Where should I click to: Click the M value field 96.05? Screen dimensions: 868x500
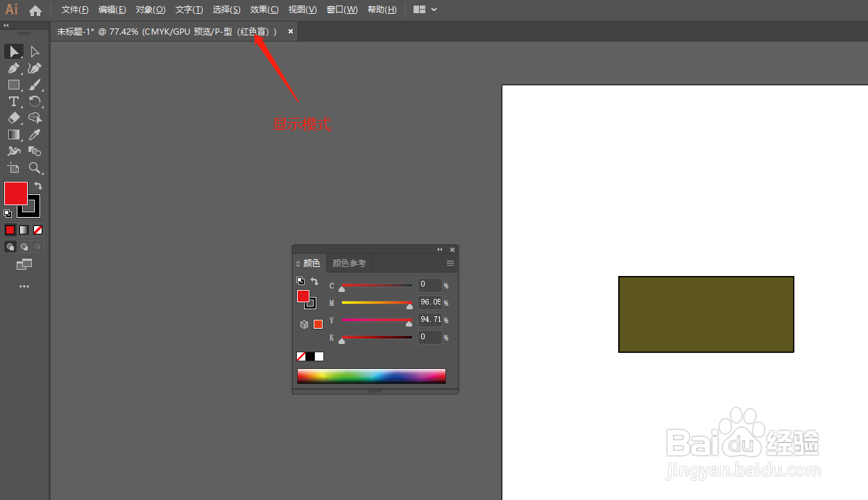tap(430, 302)
